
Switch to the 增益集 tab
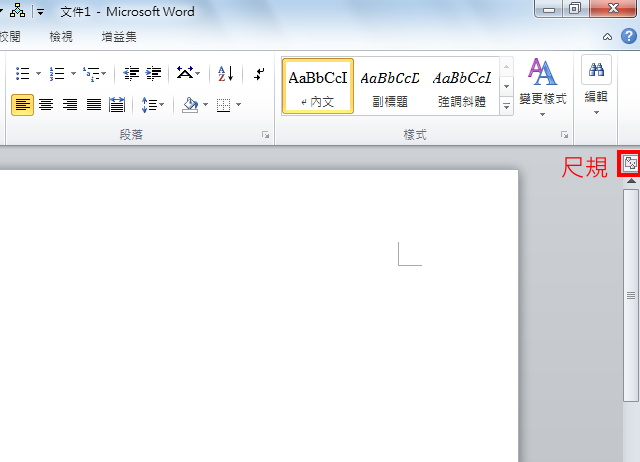click(119, 37)
